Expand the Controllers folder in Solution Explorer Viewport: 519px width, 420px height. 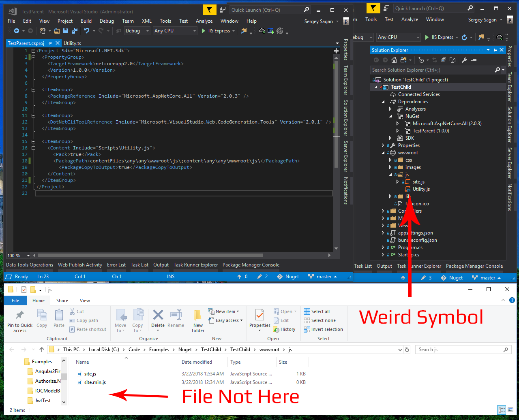[x=382, y=211]
